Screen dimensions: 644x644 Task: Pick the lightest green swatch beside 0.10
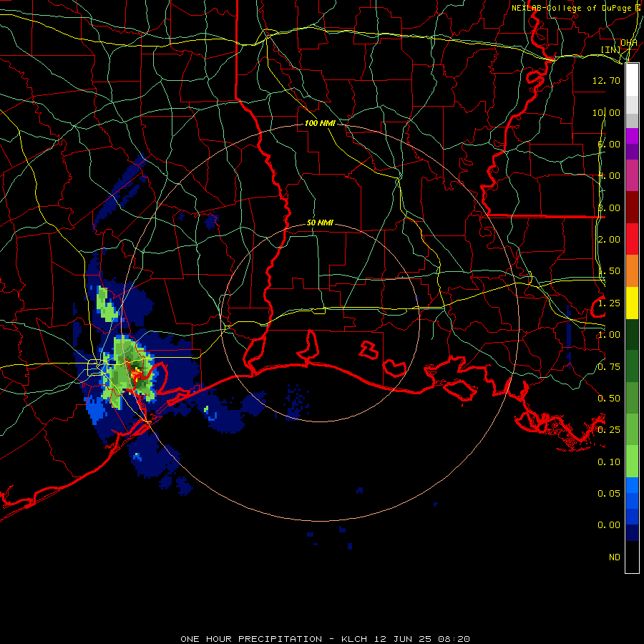[632, 462]
